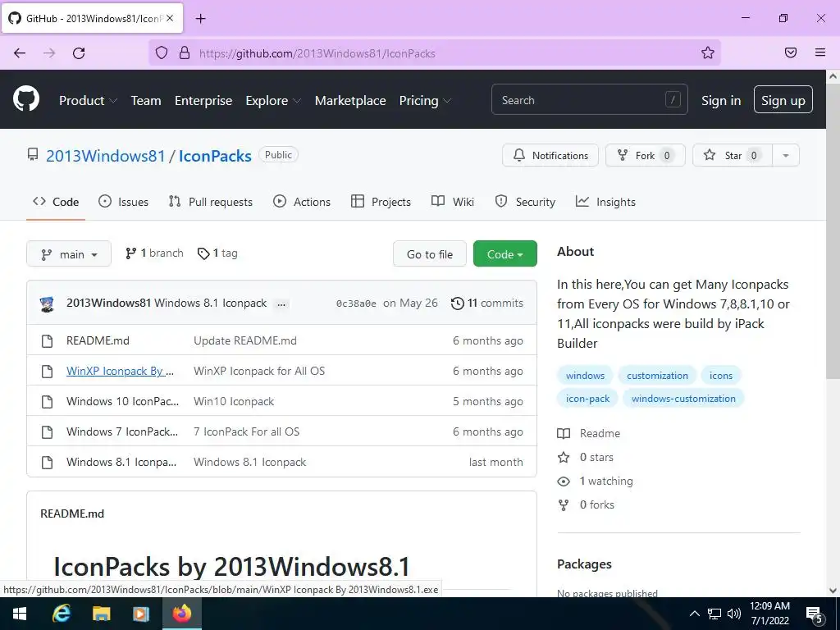The height and width of the screenshot is (630, 840).
Task: Show hidden system tray icons chevron
Action: [x=694, y=614]
